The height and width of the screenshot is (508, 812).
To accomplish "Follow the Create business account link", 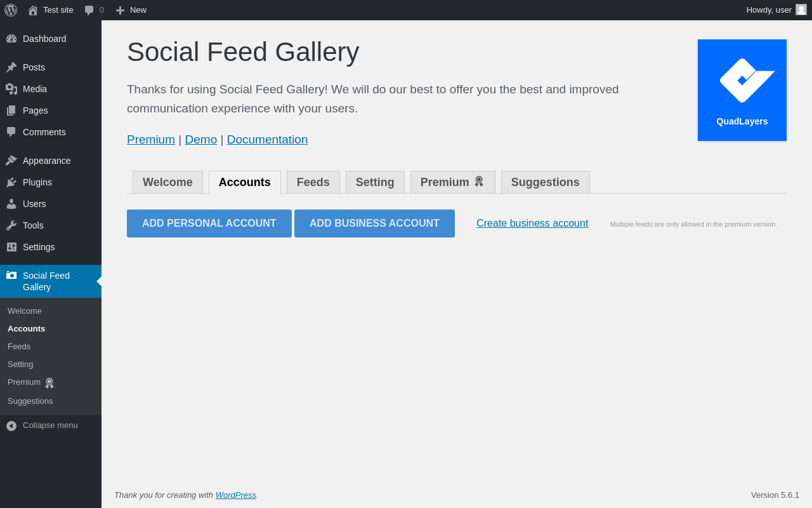I will (x=532, y=224).
